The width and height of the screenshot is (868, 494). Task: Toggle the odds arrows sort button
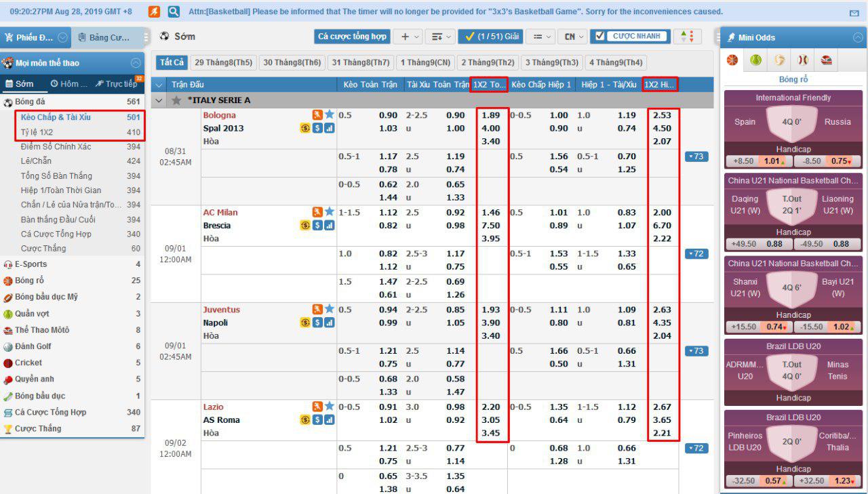point(688,37)
